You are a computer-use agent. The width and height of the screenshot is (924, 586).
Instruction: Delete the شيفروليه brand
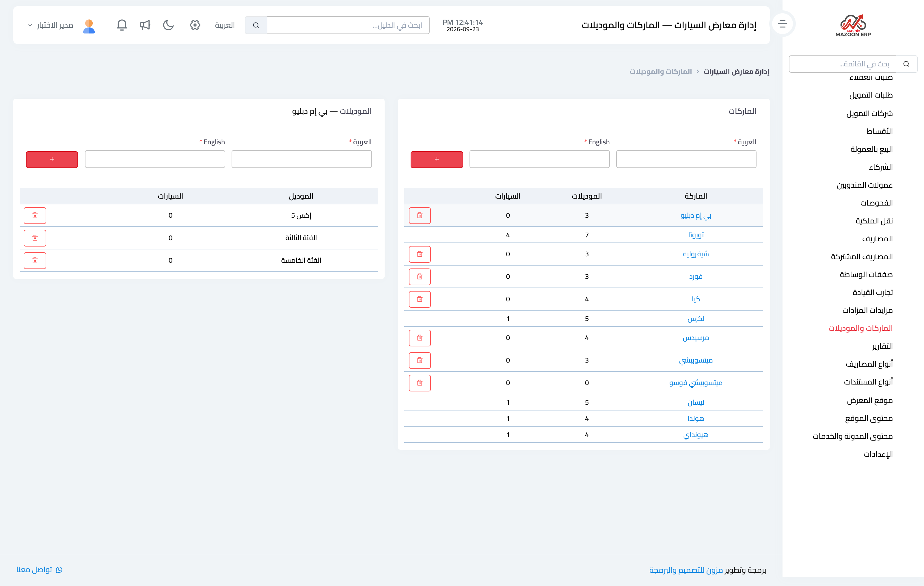[x=420, y=254]
